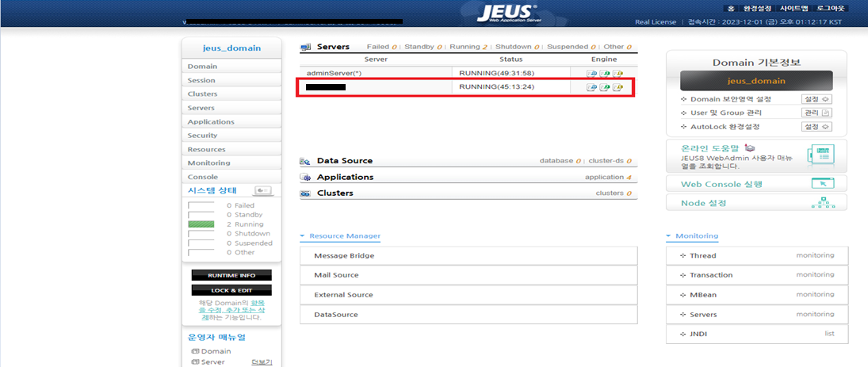Image resolution: width=868 pixels, height=375 pixels.
Task: Click the Running status bar indicator
Action: point(201,224)
